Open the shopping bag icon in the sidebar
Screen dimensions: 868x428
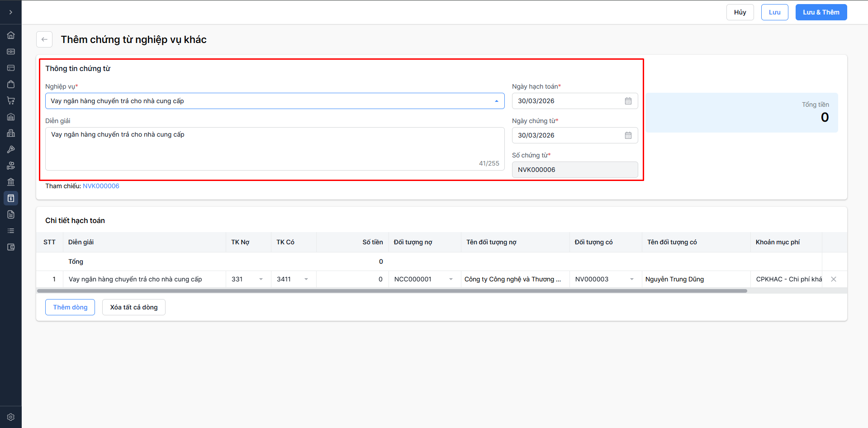tap(11, 84)
